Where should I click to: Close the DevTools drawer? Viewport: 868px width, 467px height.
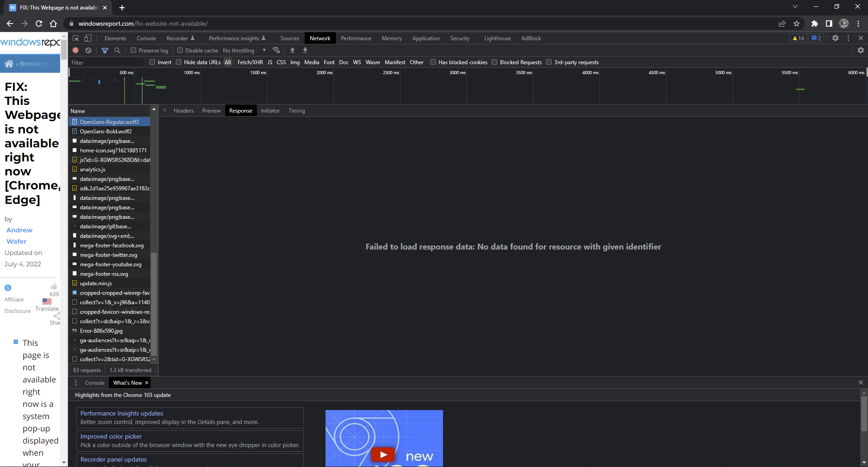coord(861,383)
